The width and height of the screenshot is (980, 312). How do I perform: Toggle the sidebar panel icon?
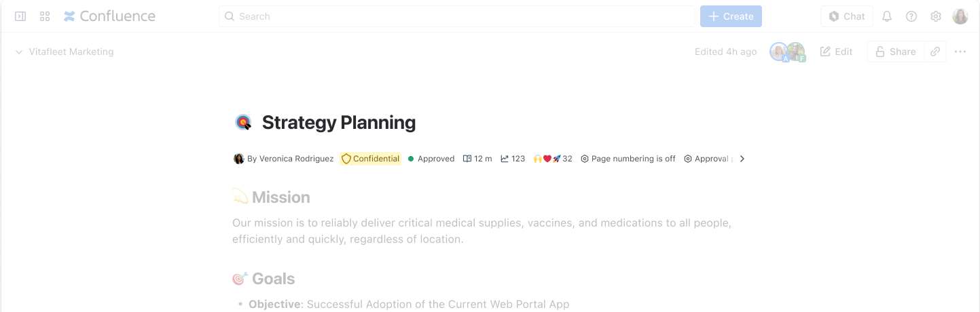pos(20,16)
